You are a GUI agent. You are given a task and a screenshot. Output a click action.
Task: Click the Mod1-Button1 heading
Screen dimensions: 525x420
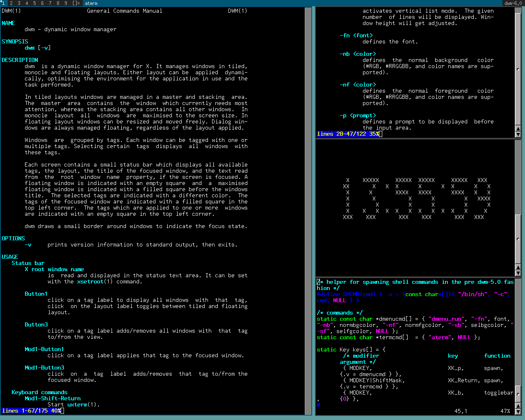tap(44, 349)
